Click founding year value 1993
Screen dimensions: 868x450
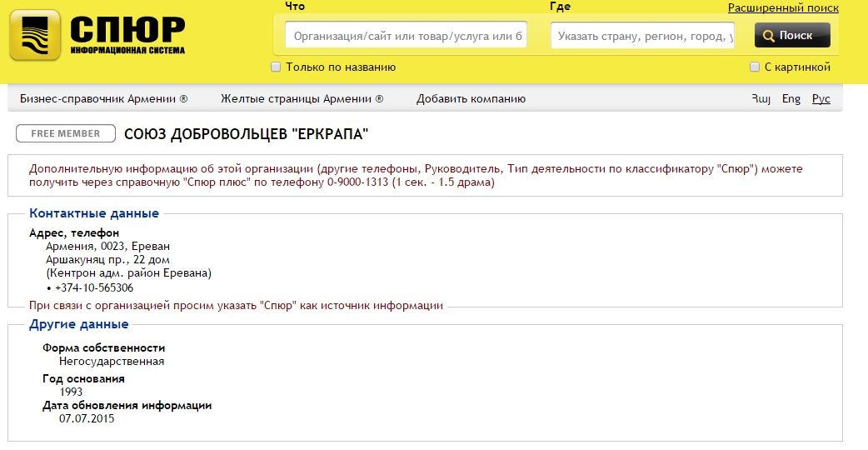click(x=71, y=392)
